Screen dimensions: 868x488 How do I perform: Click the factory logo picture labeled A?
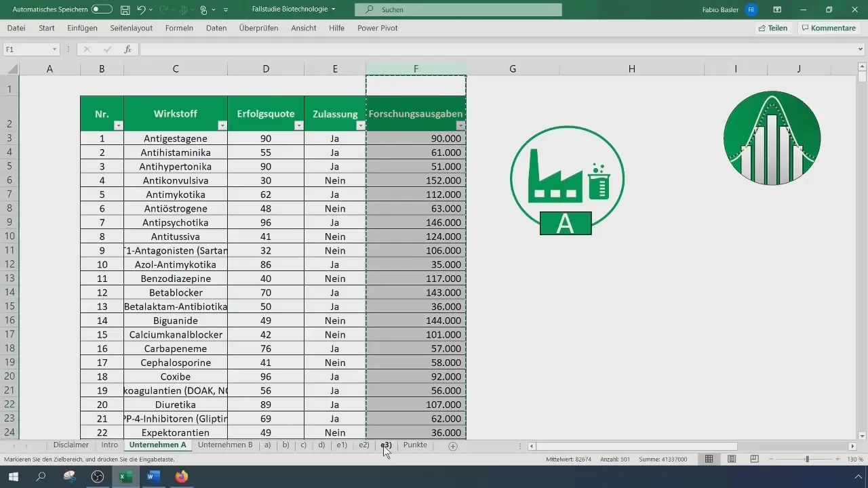pos(567,181)
